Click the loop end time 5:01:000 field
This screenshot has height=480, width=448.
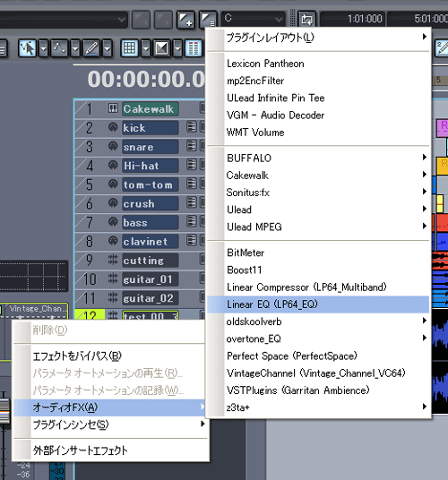[x=418, y=19]
